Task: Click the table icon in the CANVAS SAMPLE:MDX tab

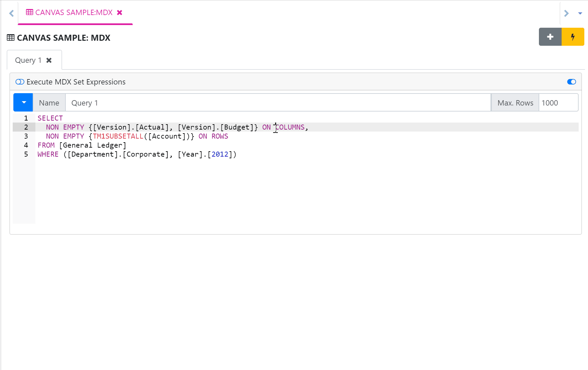Action: pos(29,12)
